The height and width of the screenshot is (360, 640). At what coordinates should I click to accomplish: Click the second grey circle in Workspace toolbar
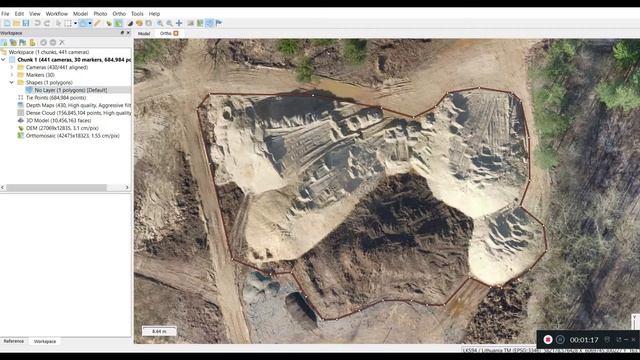[x=53, y=42]
